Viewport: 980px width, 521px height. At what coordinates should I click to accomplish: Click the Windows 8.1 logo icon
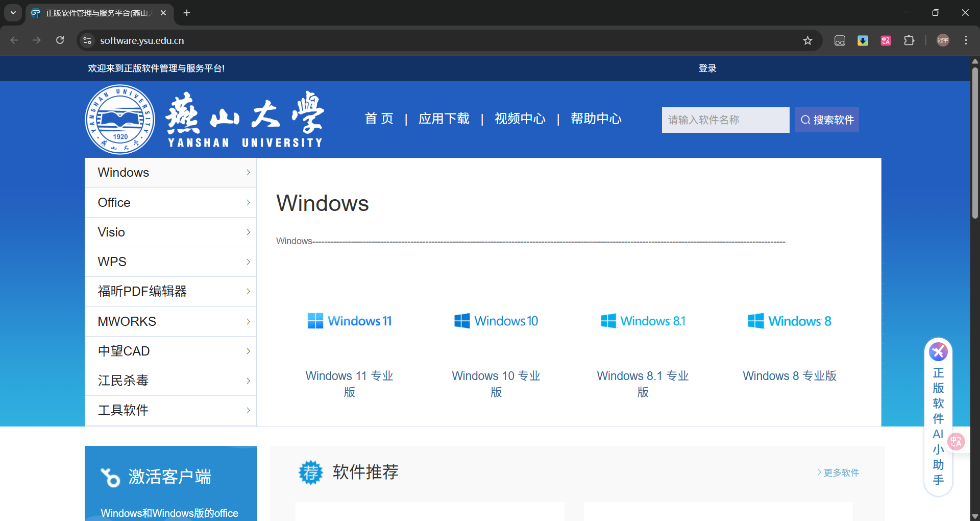pos(607,320)
